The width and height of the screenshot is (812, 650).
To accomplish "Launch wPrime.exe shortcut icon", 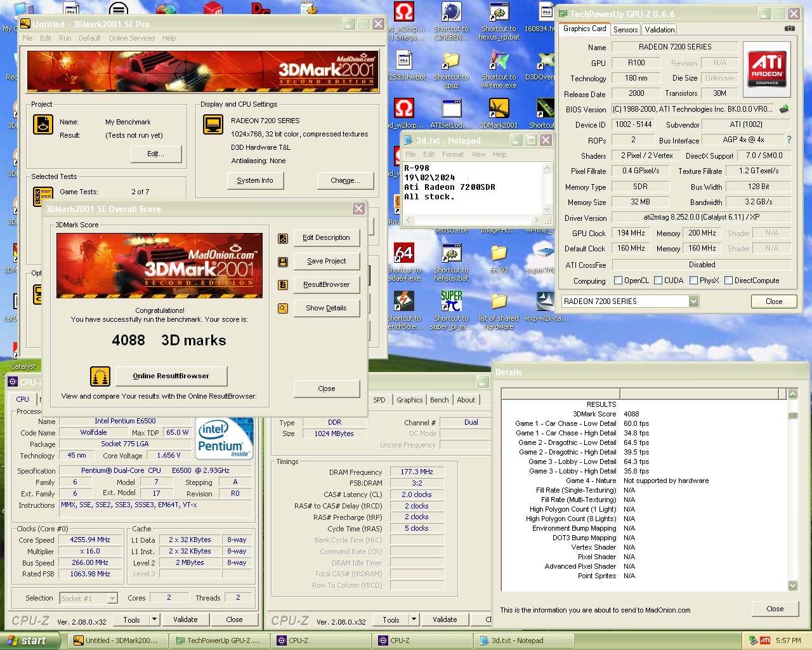I will [499, 60].
